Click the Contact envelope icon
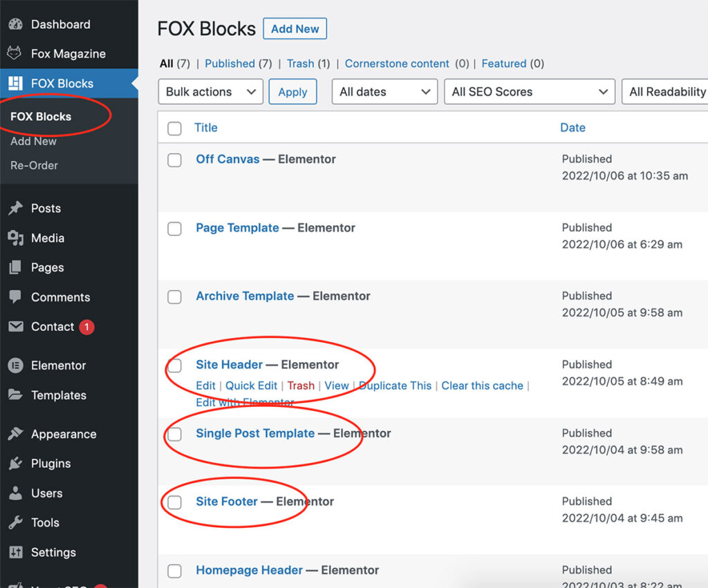708x588 pixels. [x=15, y=326]
